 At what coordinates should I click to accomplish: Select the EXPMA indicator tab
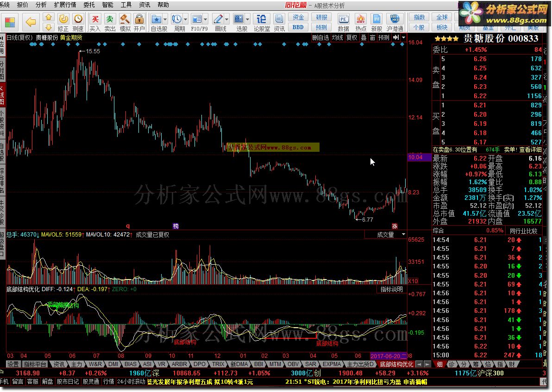coord(332,364)
